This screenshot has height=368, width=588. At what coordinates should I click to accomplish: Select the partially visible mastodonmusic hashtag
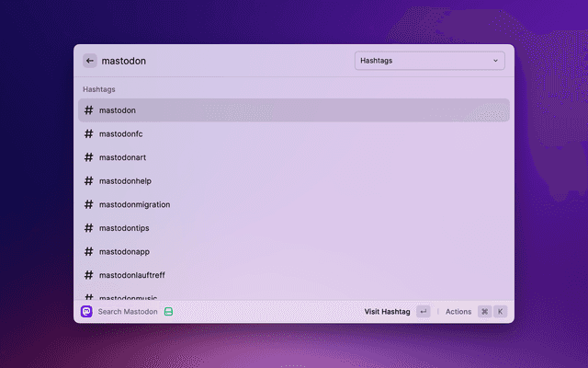click(x=294, y=296)
